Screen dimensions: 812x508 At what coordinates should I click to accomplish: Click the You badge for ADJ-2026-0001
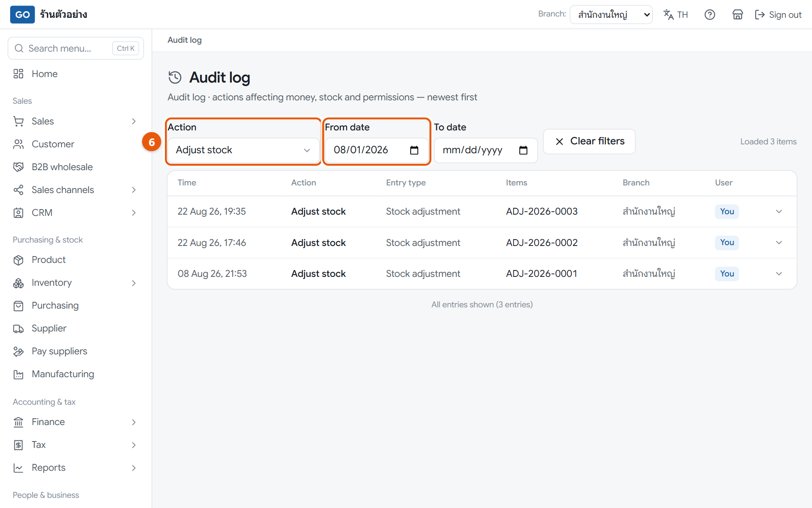pos(727,274)
